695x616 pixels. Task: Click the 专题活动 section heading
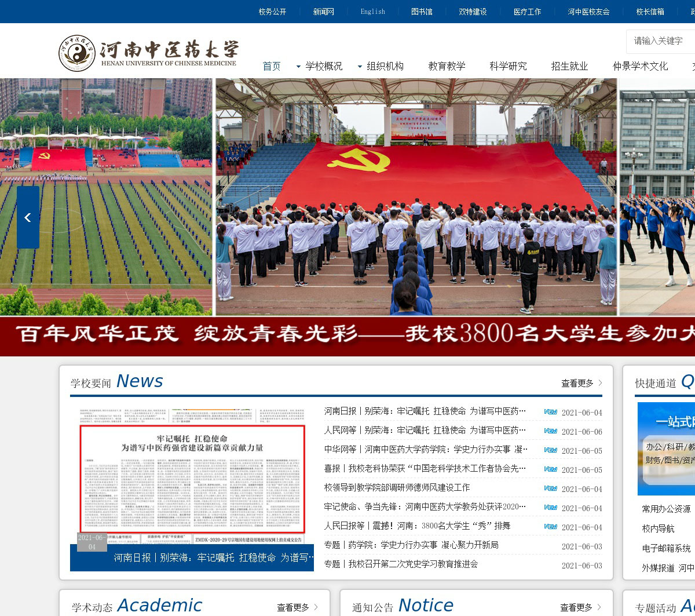tap(665, 606)
